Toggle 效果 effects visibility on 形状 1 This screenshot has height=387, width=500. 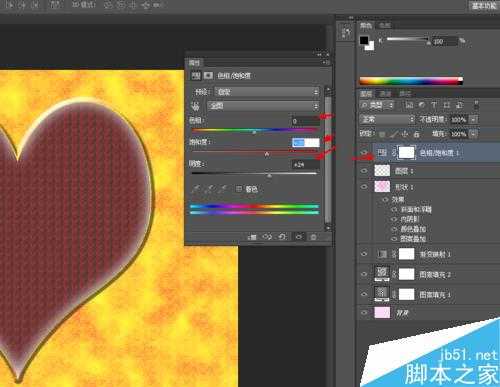tap(386, 199)
